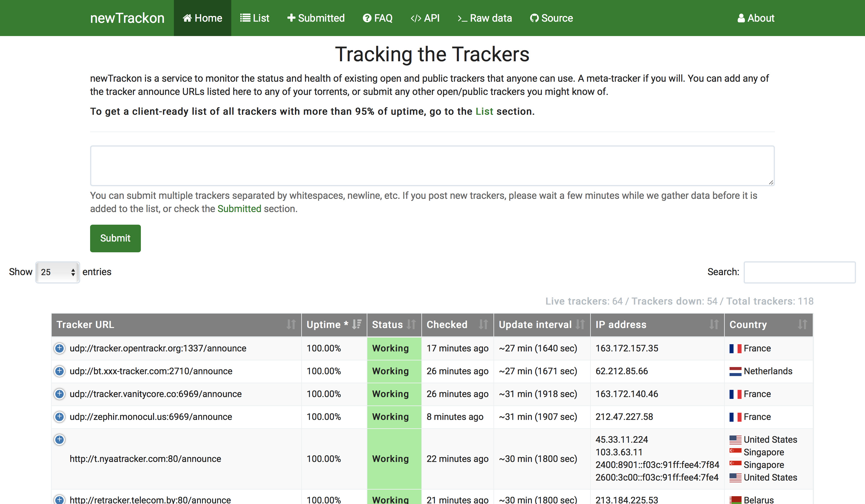Click the first United States flag in nyaatracker row
Image resolution: width=865 pixels, height=504 pixels.
[735, 439]
